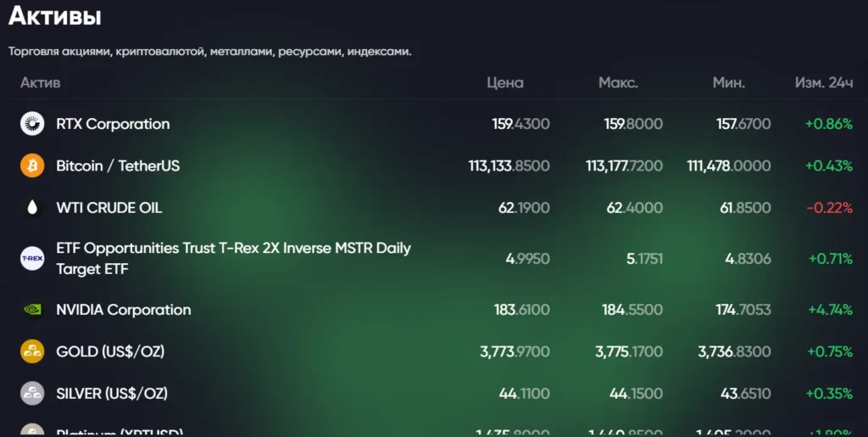Click the silver bars icon

[32, 393]
